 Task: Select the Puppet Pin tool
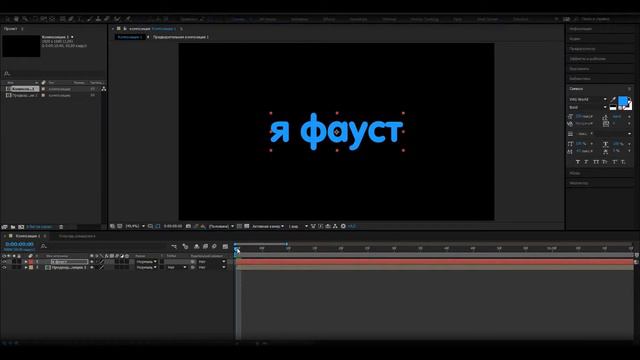click(128, 19)
